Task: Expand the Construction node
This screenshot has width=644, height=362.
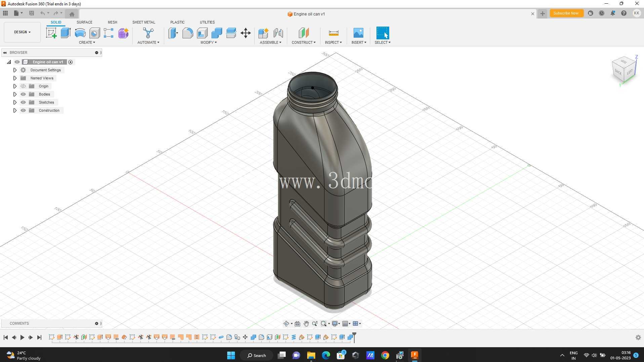Action: [x=15, y=110]
